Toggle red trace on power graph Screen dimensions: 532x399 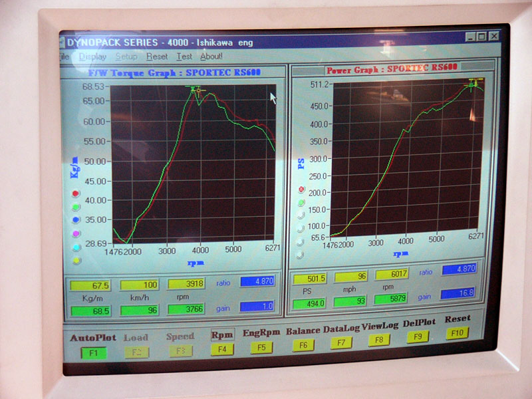[x=301, y=190]
